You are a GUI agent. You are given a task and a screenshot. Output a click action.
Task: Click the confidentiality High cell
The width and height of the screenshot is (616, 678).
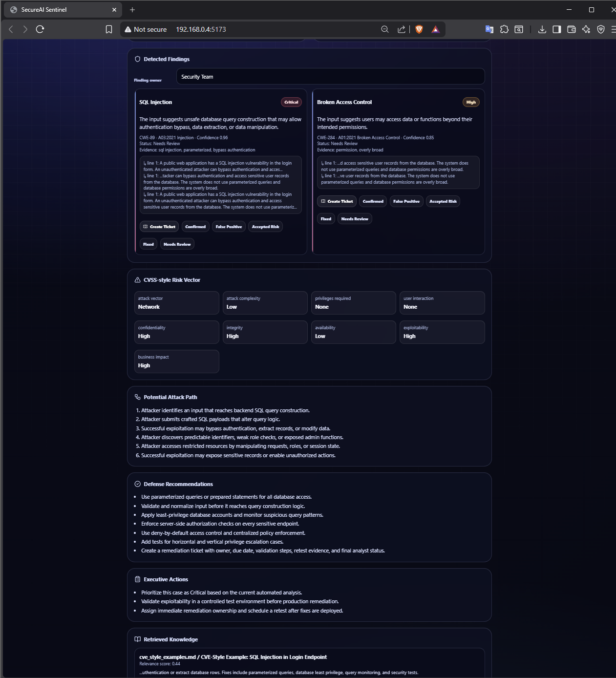176,332
